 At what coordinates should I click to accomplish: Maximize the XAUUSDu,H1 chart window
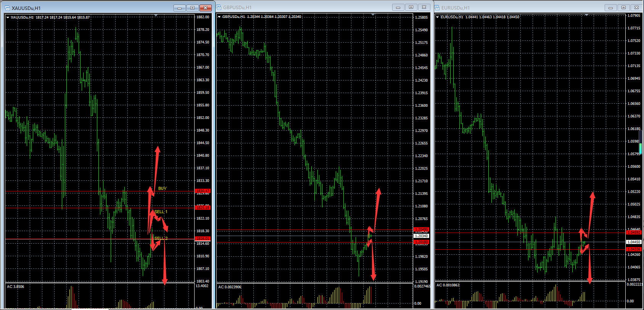pos(192,8)
